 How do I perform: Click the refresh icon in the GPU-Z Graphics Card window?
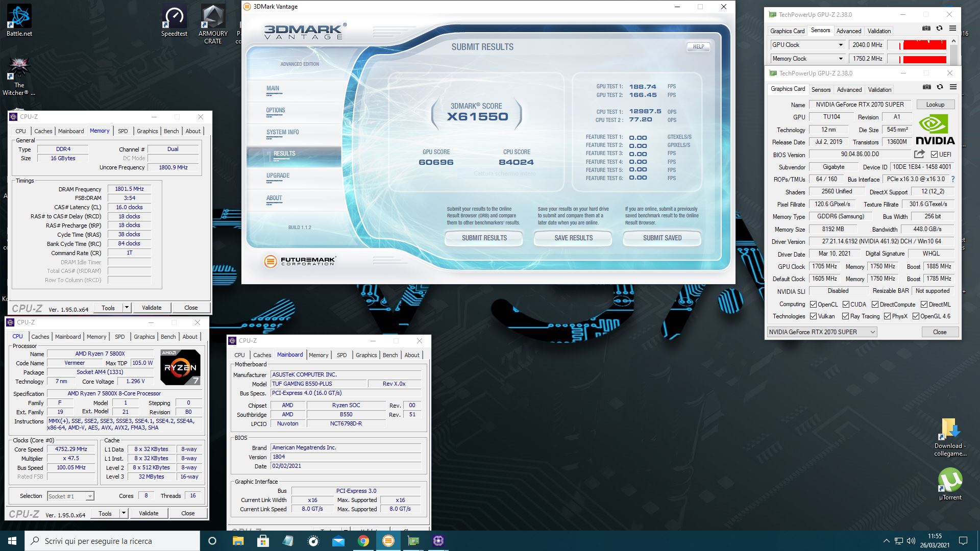coord(940,87)
